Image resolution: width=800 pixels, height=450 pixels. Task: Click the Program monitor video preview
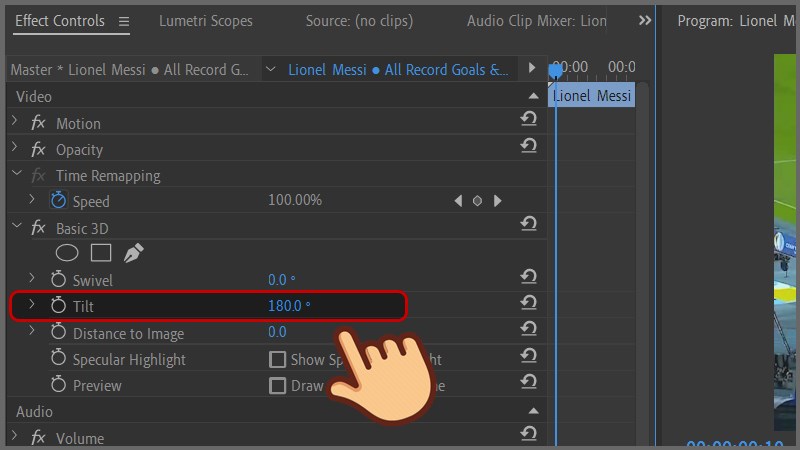click(x=785, y=242)
